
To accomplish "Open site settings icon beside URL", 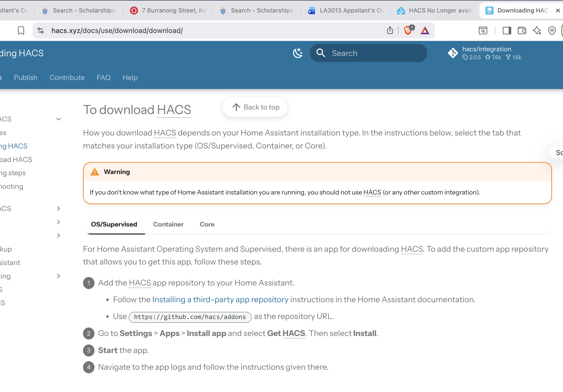I will click(40, 30).
